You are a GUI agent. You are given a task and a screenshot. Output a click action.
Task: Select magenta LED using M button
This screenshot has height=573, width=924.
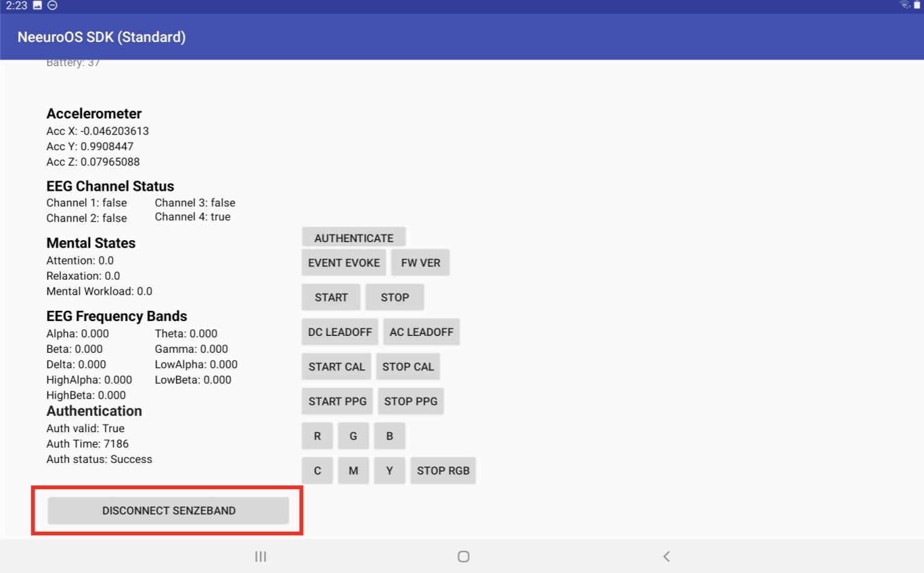pos(353,470)
